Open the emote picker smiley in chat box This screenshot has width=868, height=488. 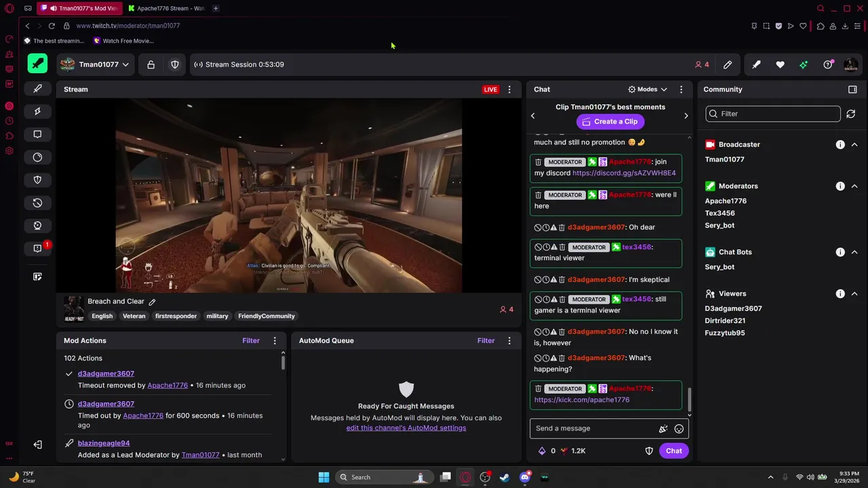[679, 428]
